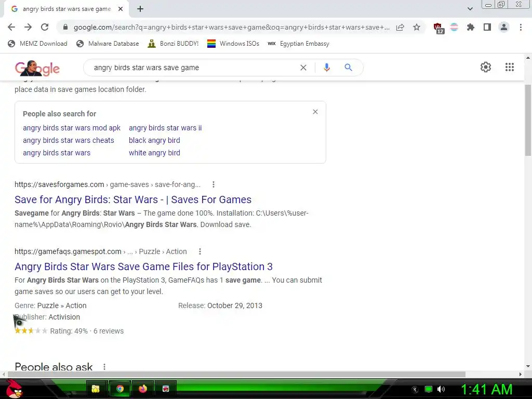The height and width of the screenshot is (399, 532).
Task: Open Chrome's three-dot menu
Action: click(521, 27)
